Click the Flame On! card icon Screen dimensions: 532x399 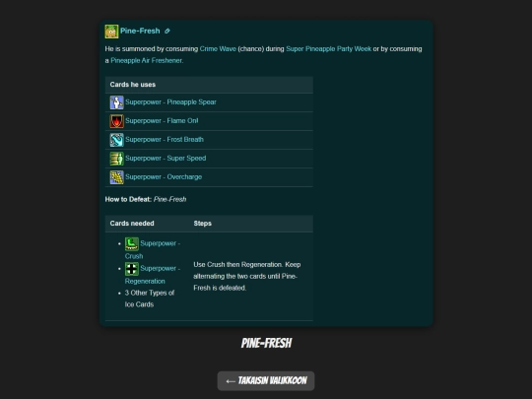116,121
